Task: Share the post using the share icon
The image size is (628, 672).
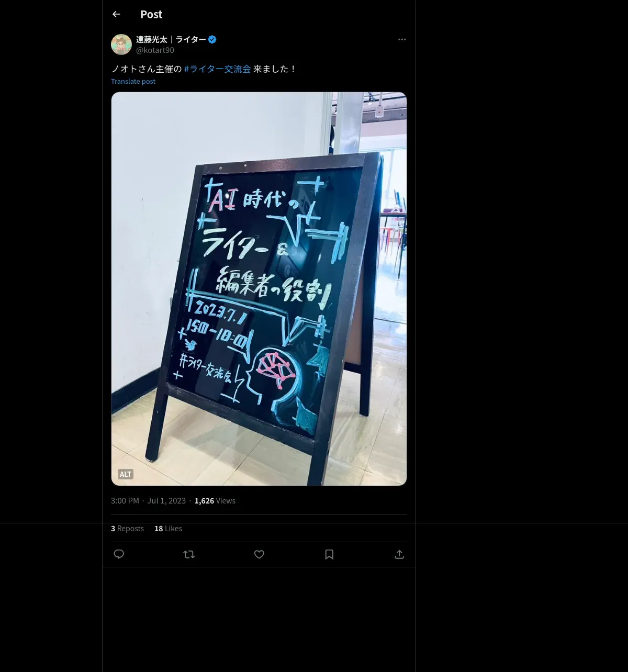Action: pyautogui.click(x=399, y=554)
